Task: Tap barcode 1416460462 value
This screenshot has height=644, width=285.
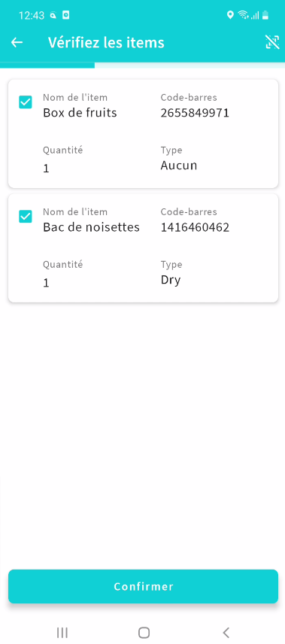Action: tap(195, 227)
